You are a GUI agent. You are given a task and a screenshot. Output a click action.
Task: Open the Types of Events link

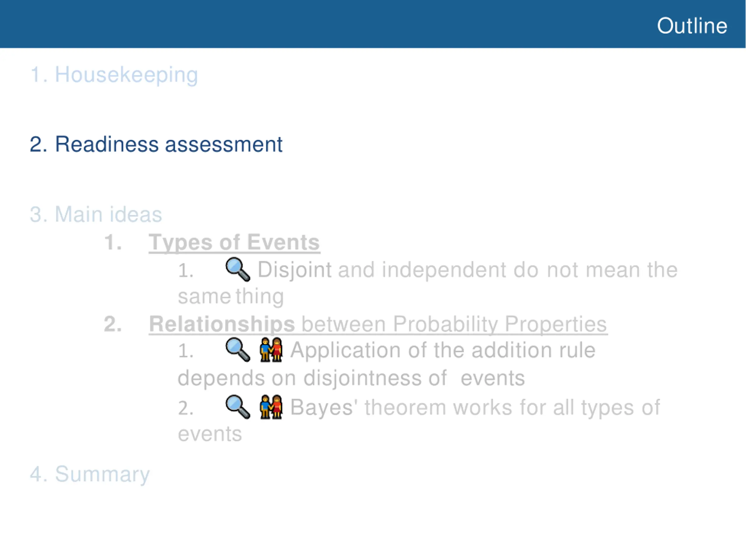(234, 242)
